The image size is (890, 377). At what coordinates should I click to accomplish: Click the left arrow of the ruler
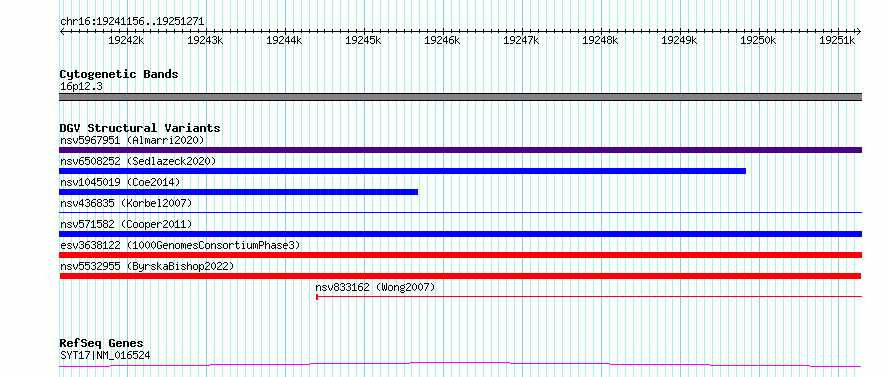[x=62, y=32]
